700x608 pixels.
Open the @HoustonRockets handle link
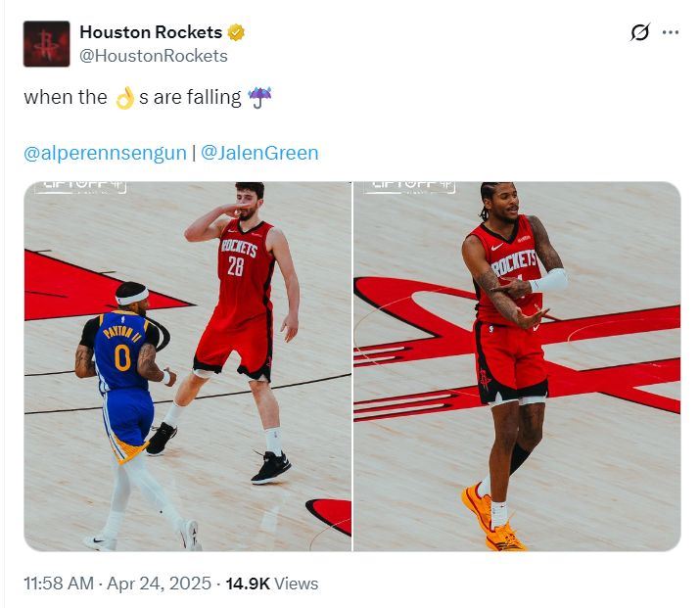point(153,56)
